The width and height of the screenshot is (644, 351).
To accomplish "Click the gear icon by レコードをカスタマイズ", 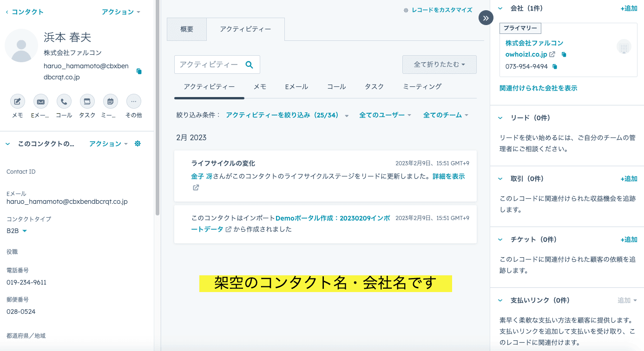I will tap(406, 10).
